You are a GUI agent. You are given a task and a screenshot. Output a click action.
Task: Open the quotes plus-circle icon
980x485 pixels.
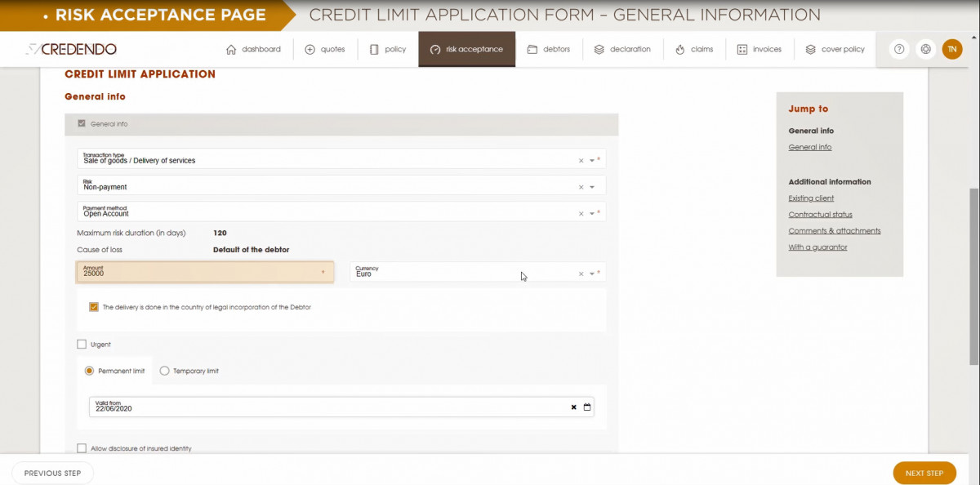click(310, 49)
